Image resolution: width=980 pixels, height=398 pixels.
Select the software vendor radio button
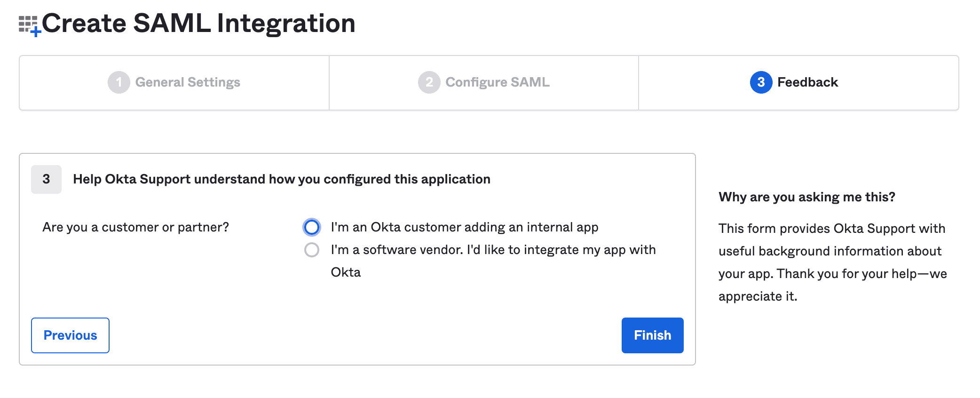[312, 250]
